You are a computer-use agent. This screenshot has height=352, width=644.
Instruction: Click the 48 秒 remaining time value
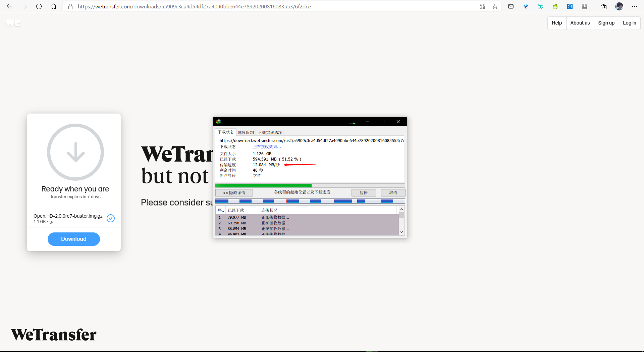[258, 170]
